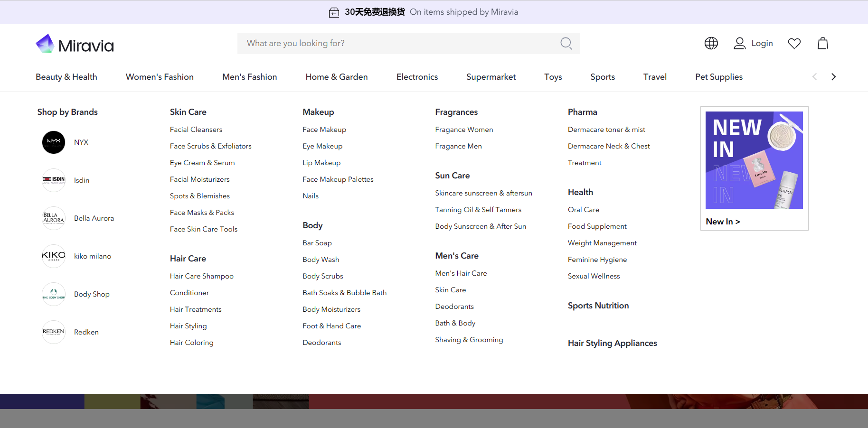This screenshot has height=428, width=868.
Task: Select Nails under Makeup
Action: pyautogui.click(x=311, y=196)
